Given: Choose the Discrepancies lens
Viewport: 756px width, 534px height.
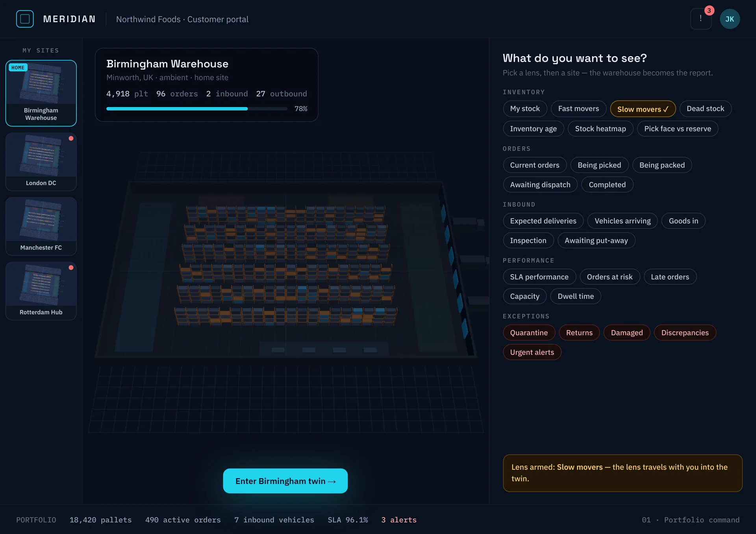Looking at the screenshot, I should click(x=685, y=333).
